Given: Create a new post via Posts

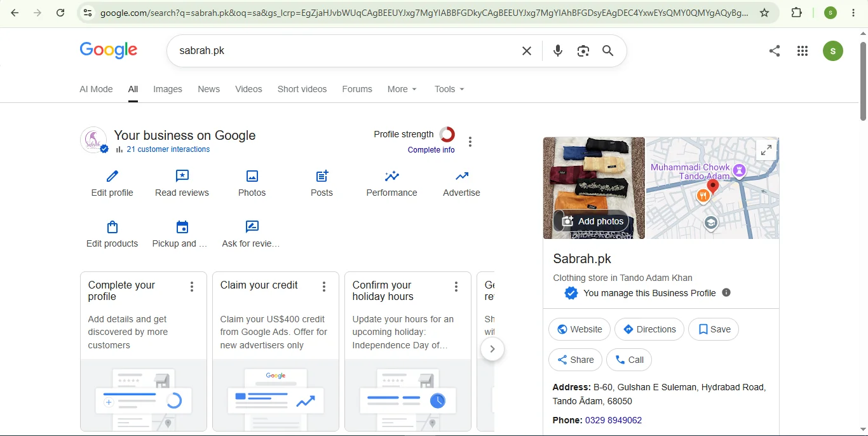Looking at the screenshot, I should pyautogui.click(x=322, y=183).
